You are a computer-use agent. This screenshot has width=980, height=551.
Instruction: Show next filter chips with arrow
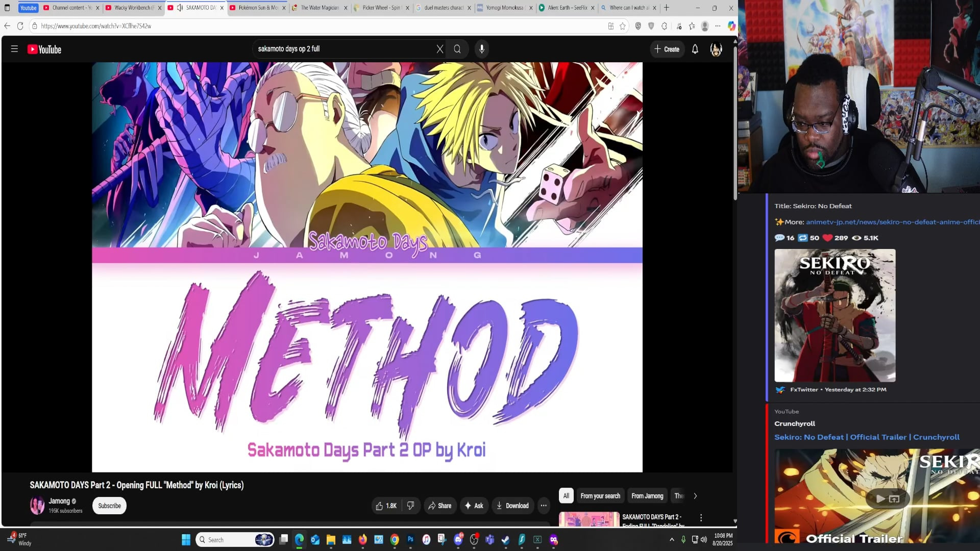(695, 496)
